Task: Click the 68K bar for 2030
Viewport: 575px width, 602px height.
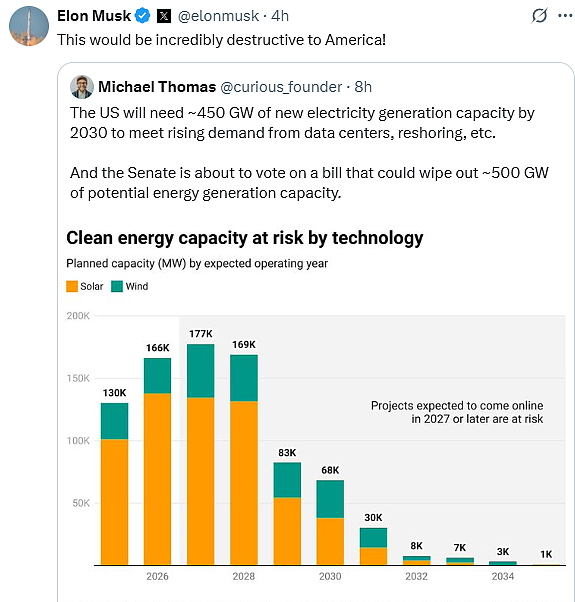Action: pyautogui.click(x=330, y=522)
